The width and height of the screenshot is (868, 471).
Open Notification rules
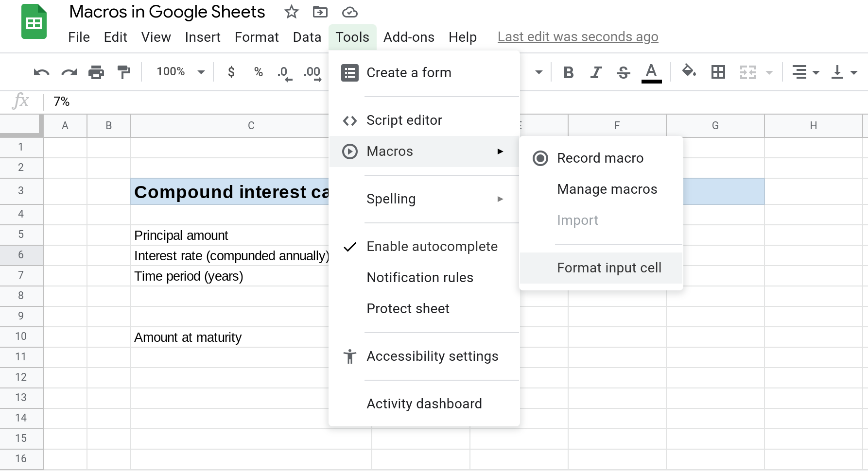pos(424,278)
